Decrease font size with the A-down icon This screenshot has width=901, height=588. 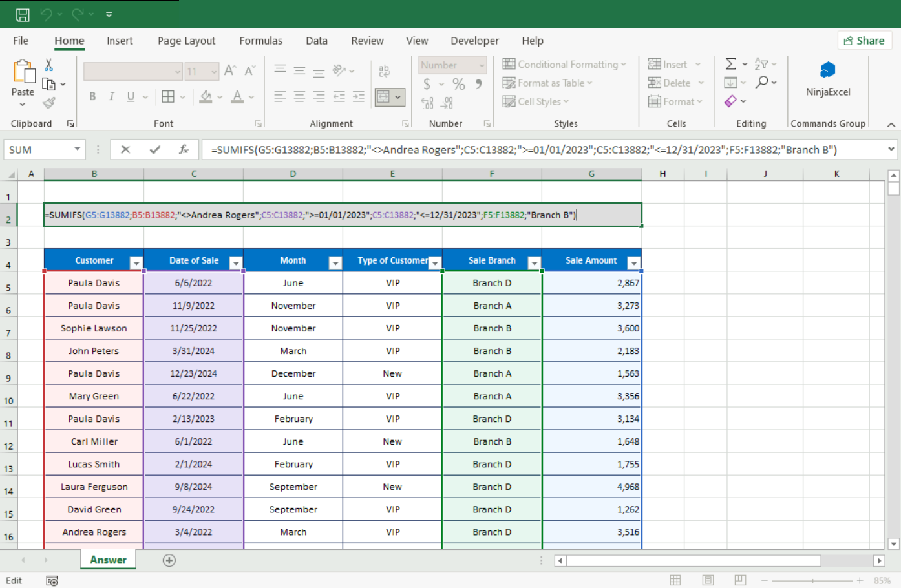tap(249, 71)
